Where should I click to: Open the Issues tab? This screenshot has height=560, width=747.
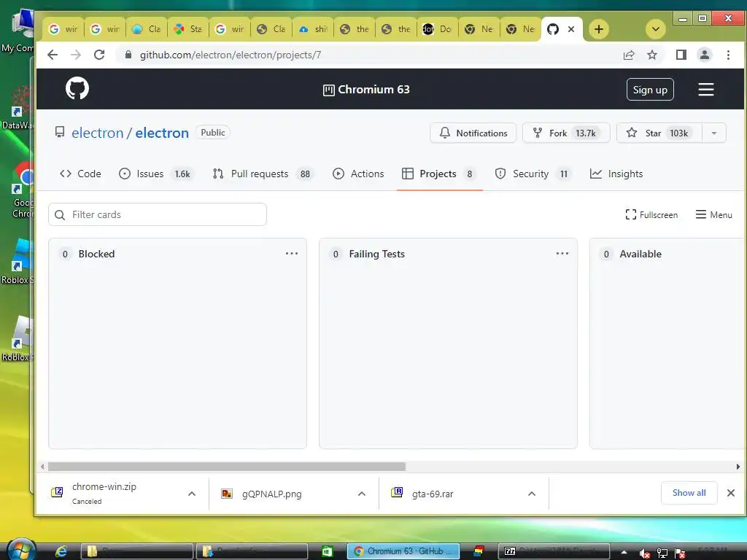(156, 174)
